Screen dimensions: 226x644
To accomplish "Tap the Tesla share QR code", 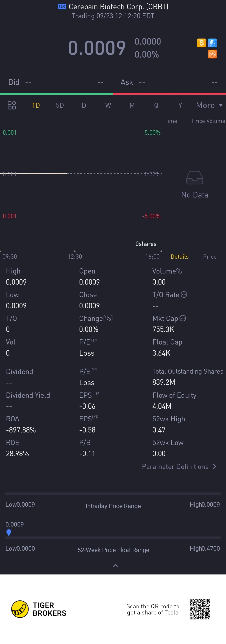I will 200,609.
